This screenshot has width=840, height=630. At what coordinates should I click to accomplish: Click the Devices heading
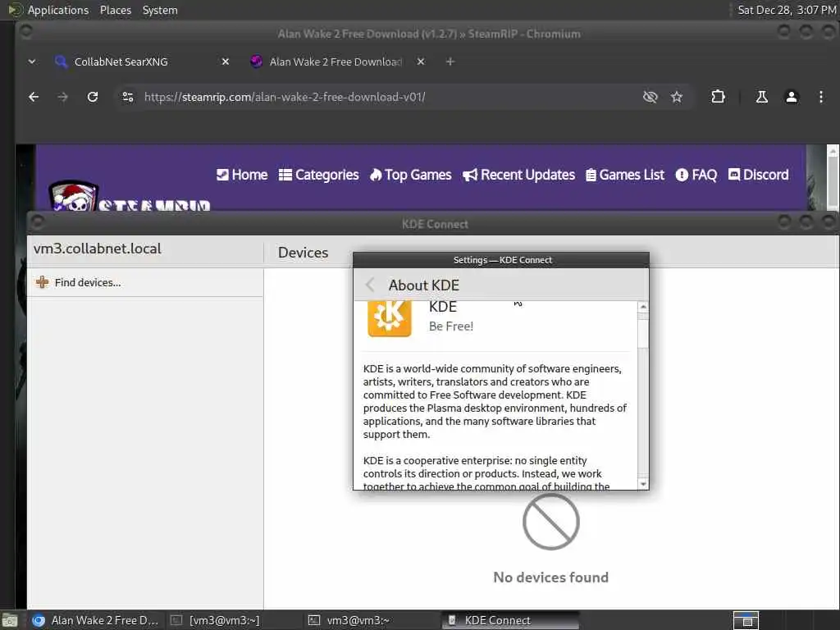tap(304, 253)
